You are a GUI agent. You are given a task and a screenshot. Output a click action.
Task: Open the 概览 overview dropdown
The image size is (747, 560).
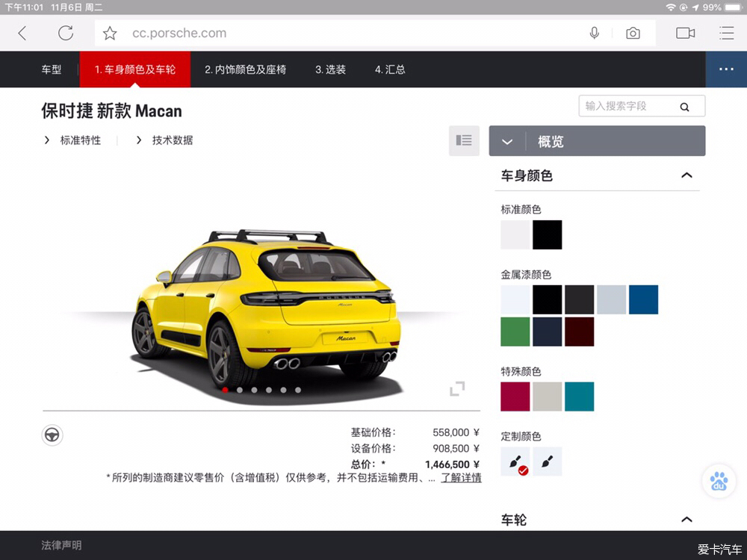point(597,141)
